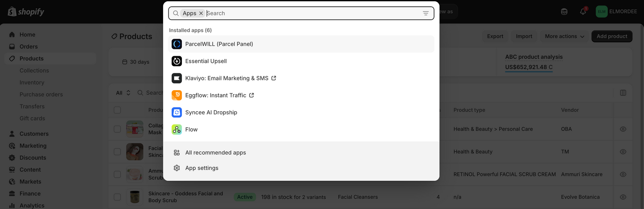644x209 pixels.
Task: Check the Ammuri Scrub product row checkbox
Action: coord(117,174)
